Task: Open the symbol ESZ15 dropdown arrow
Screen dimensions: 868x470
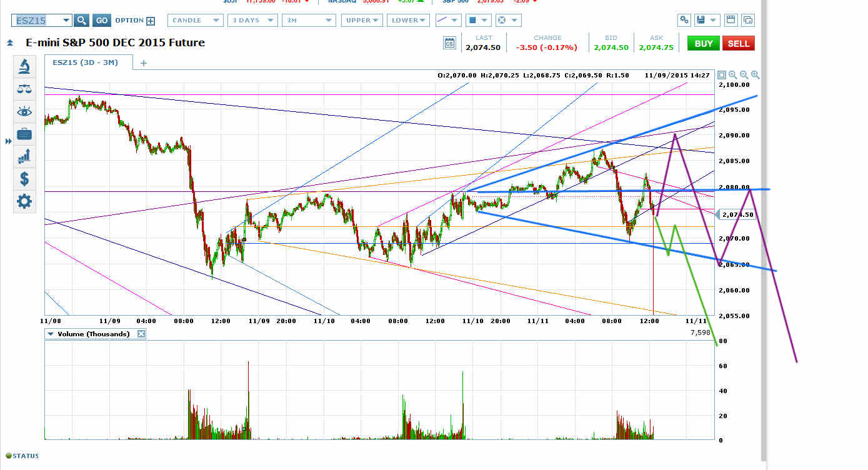Action: point(66,21)
